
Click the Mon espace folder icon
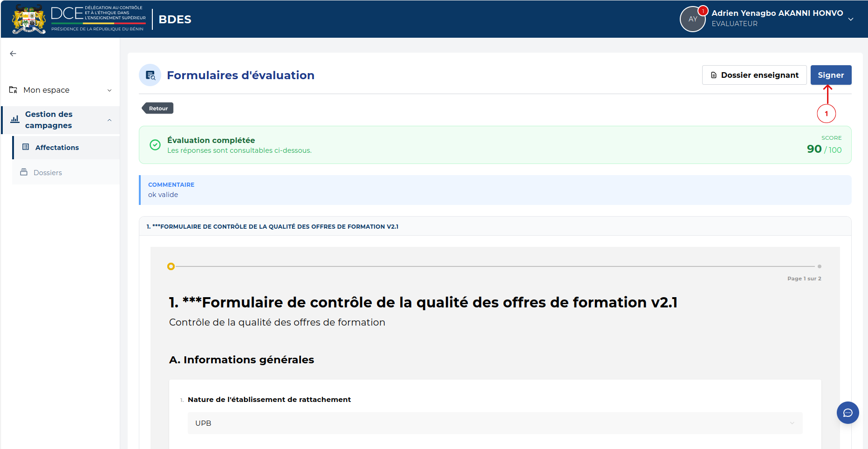coord(13,90)
